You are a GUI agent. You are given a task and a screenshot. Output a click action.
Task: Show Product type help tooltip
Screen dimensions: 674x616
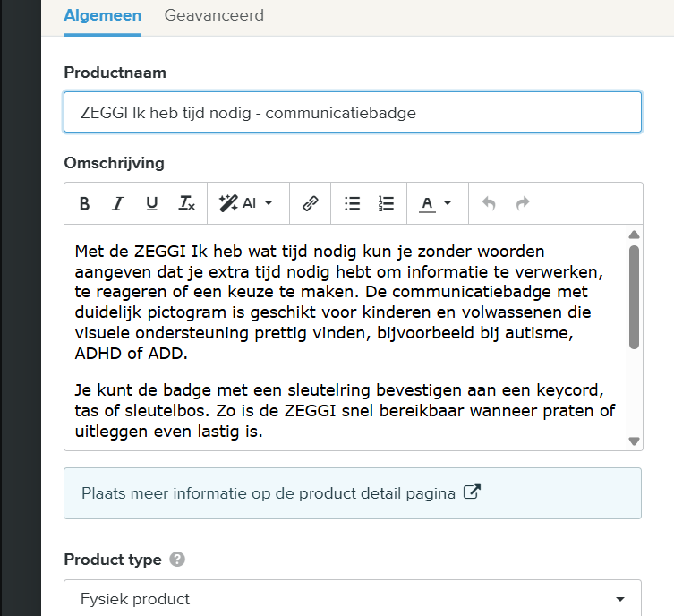(x=177, y=560)
